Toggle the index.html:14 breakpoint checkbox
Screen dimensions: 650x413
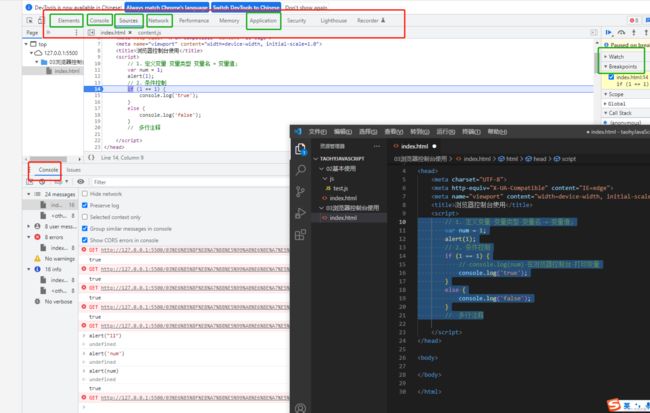point(611,77)
